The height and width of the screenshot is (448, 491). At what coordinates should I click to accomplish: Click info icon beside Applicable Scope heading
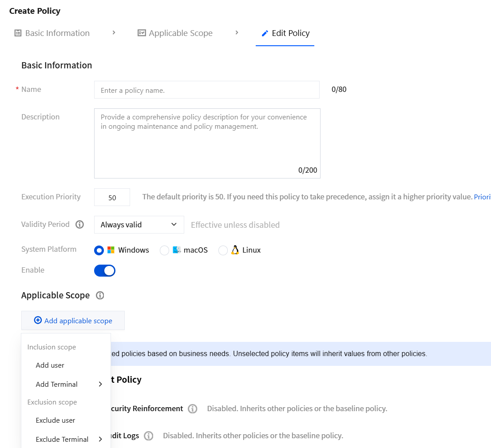click(x=100, y=295)
